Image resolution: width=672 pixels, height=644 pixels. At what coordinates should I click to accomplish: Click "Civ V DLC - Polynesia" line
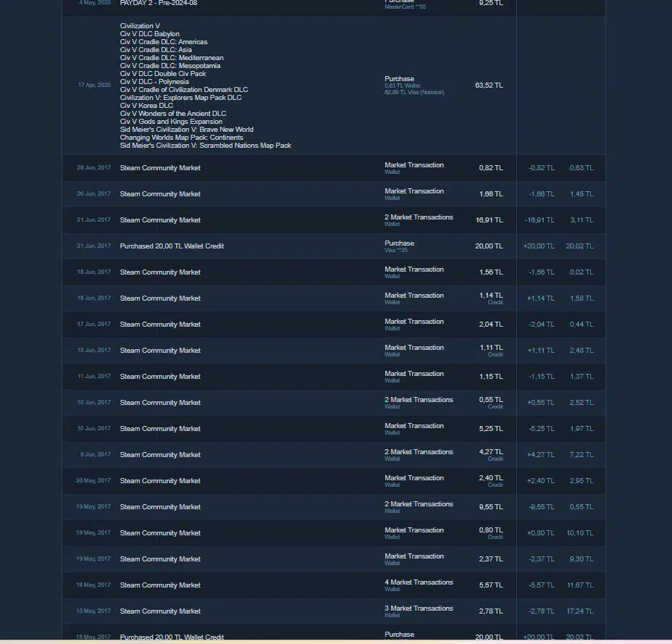pyautogui.click(x=154, y=81)
